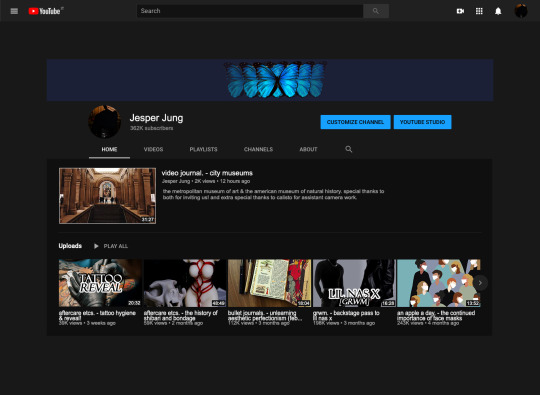Click the 'bullet journals. - unlearning' title
This screenshot has height=395, width=540.
pyautogui.click(x=265, y=315)
